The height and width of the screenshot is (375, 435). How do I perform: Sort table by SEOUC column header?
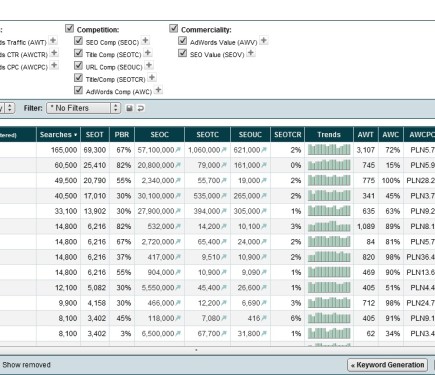click(x=250, y=135)
